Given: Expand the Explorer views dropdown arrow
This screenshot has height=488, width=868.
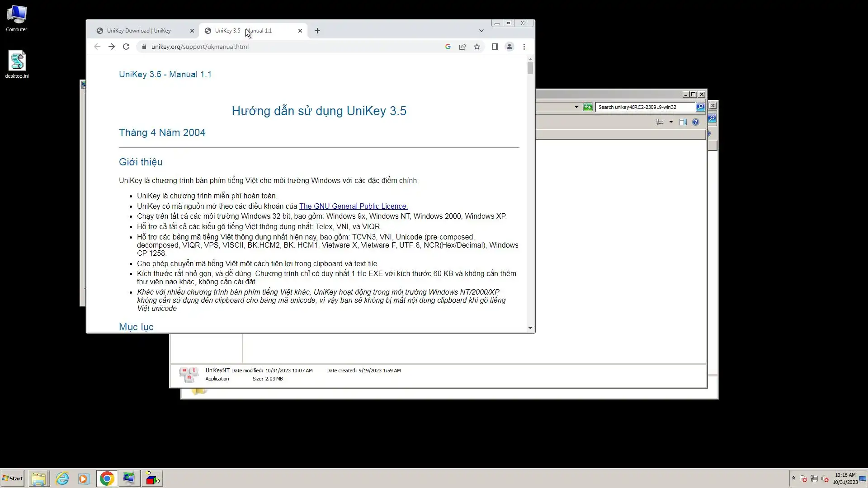Looking at the screenshot, I should pos(671,122).
